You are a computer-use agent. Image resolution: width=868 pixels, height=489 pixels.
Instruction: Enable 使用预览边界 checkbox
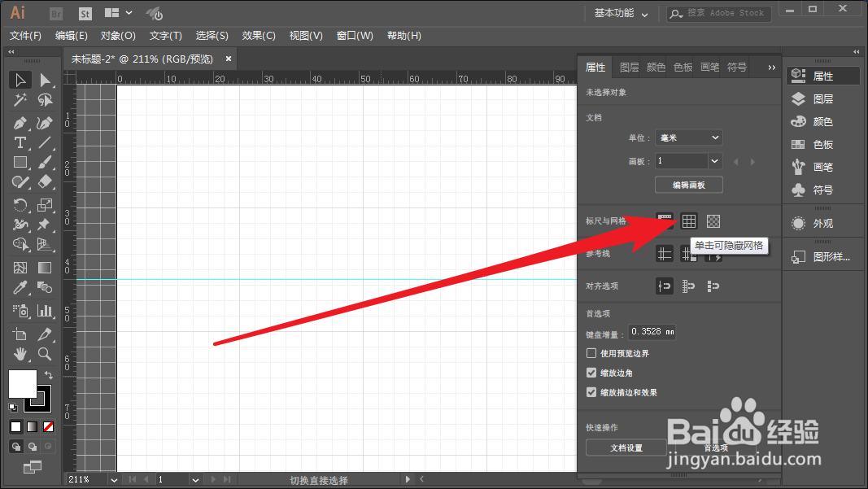(591, 353)
